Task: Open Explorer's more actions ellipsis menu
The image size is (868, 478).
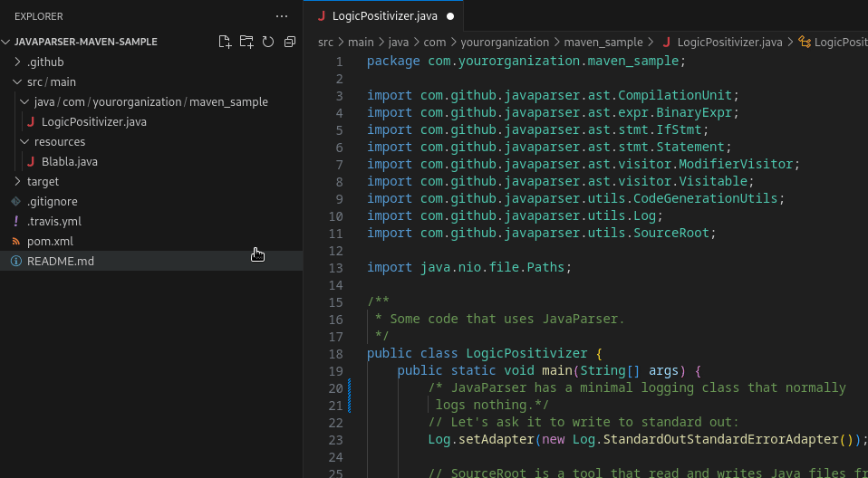Action: pyautogui.click(x=282, y=16)
